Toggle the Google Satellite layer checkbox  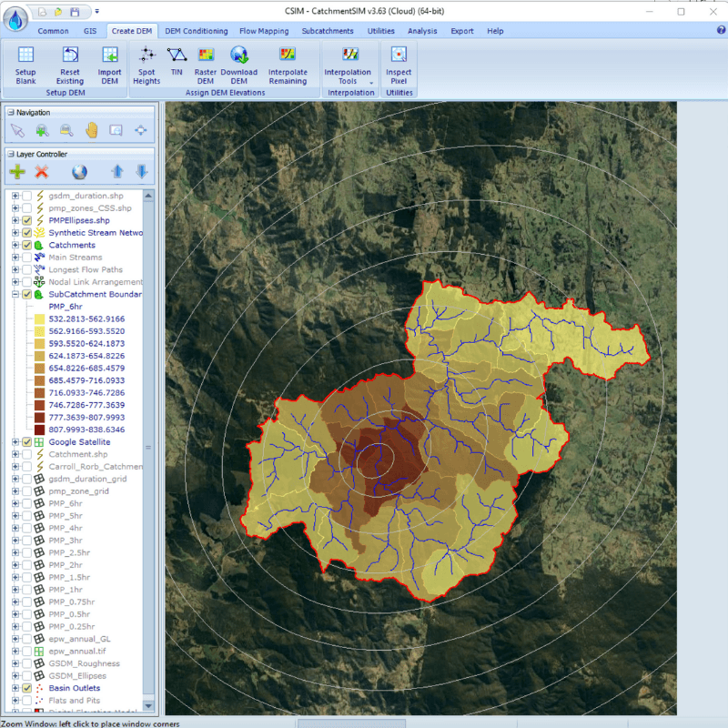(x=27, y=442)
